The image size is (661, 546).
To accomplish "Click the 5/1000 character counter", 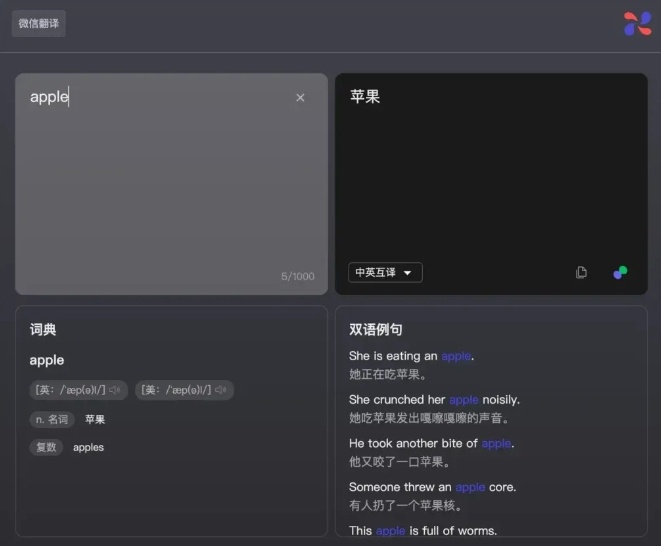I will click(x=298, y=277).
